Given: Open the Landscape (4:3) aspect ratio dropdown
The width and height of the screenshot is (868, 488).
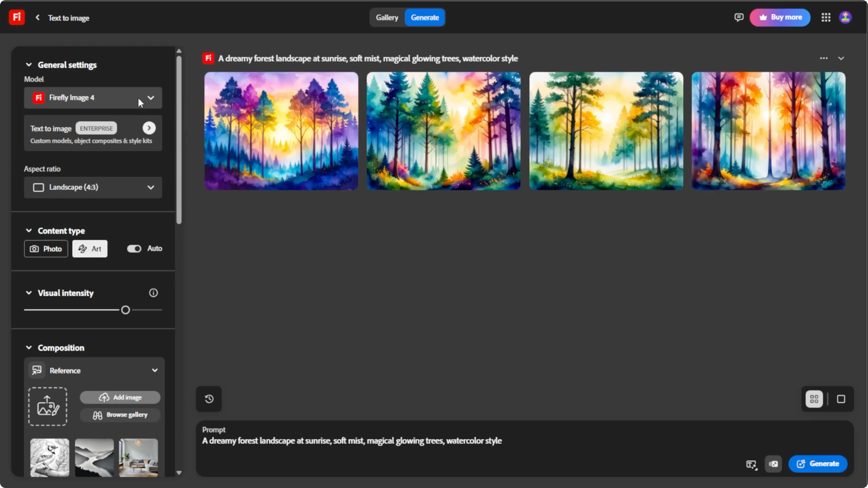Looking at the screenshot, I should pos(93,187).
